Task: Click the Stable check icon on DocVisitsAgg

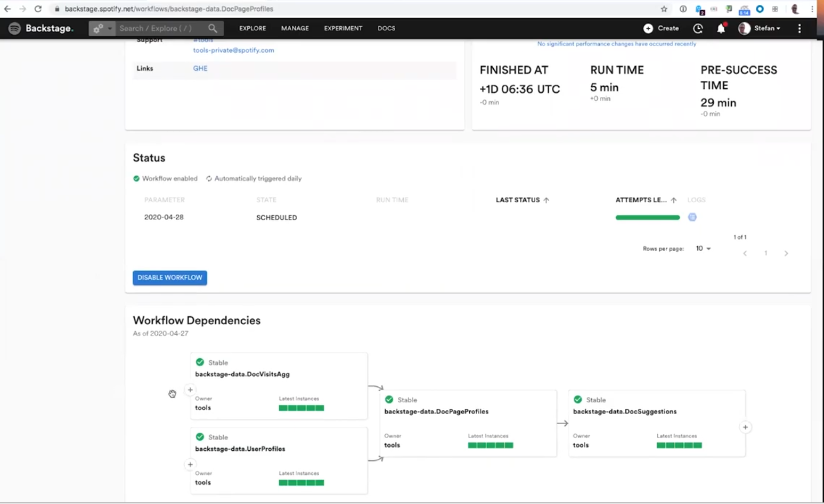Action: tap(200, 362)
